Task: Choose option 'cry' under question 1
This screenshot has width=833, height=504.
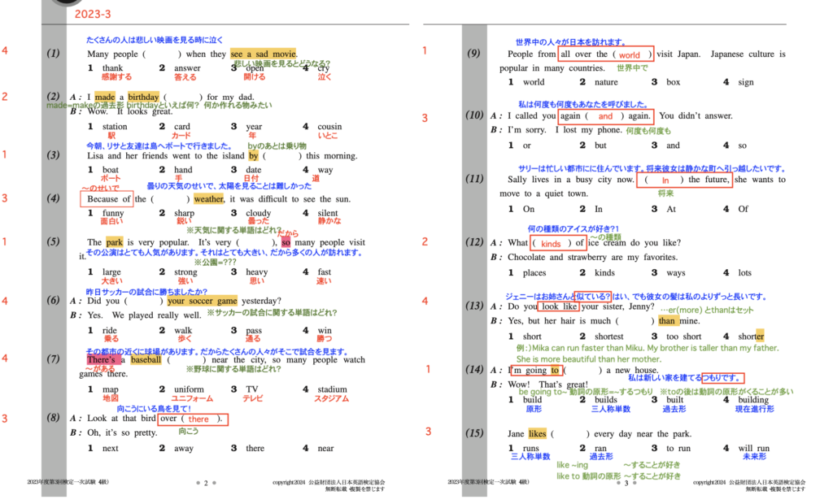Action: (324, 68)
